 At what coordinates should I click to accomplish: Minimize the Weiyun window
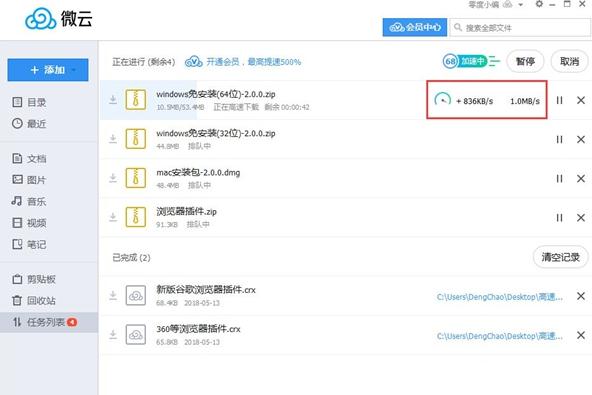point(552,4)
